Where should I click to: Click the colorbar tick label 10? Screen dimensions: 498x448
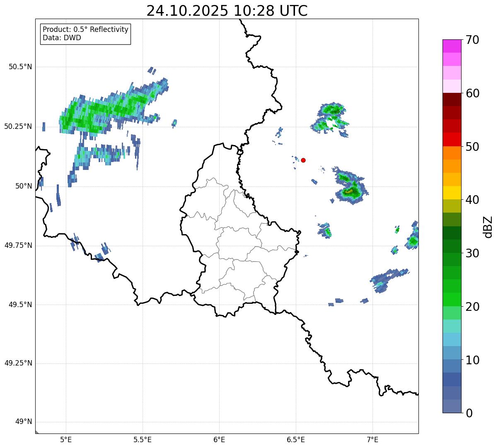point(472,360)
